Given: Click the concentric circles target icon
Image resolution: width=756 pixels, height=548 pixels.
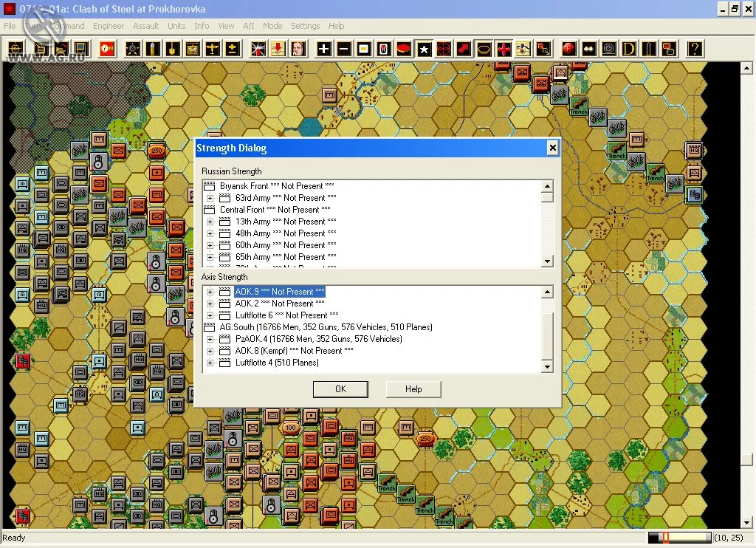Looking at the screenshot, I should click(609, 49).
